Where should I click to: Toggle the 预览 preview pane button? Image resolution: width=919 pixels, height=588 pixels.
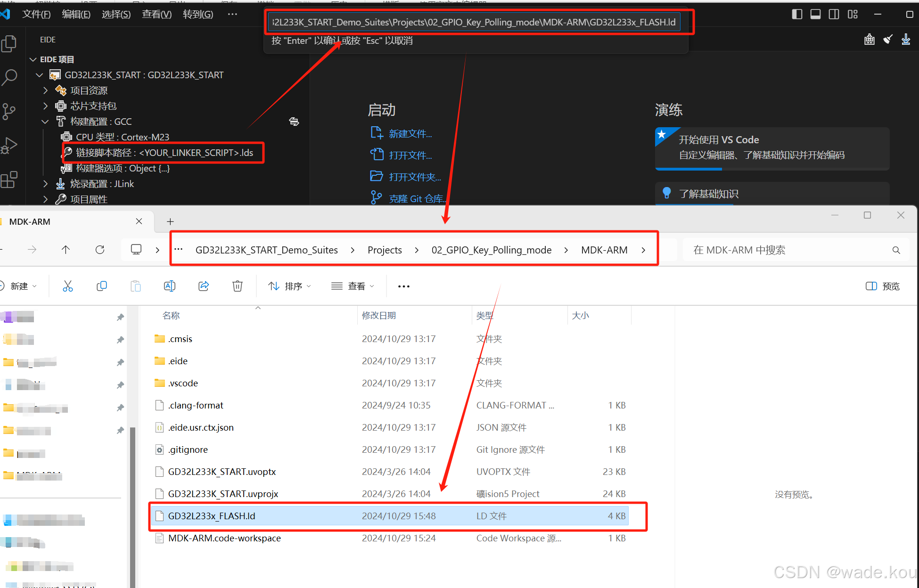coord(883,286)
